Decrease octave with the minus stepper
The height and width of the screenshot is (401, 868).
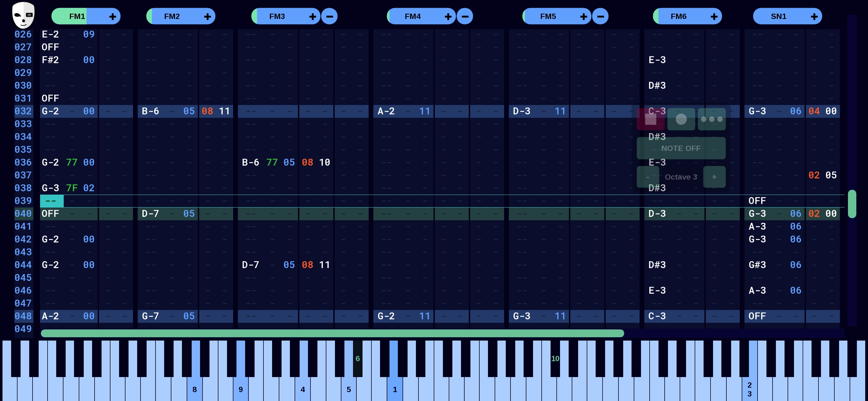[648, 177]
